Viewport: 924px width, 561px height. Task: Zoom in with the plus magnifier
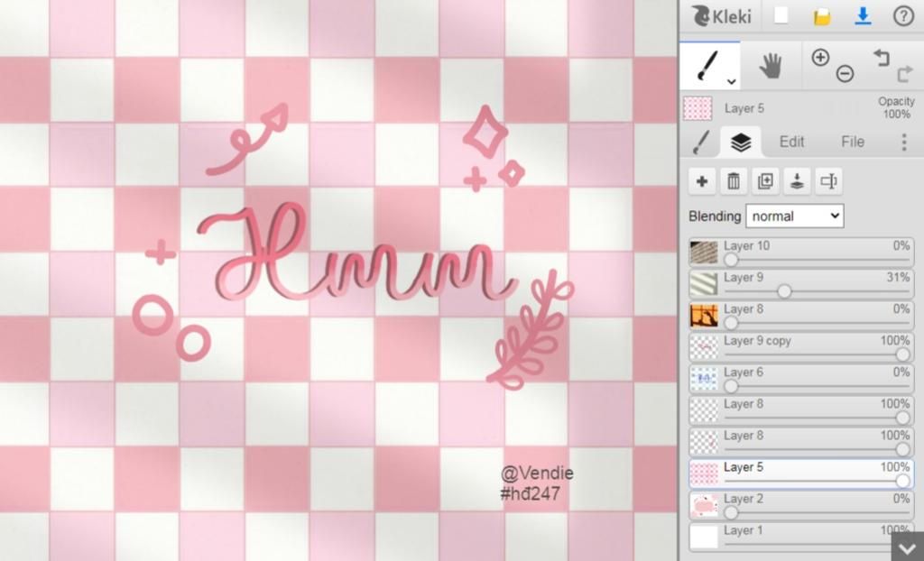[x=820, y=57]
